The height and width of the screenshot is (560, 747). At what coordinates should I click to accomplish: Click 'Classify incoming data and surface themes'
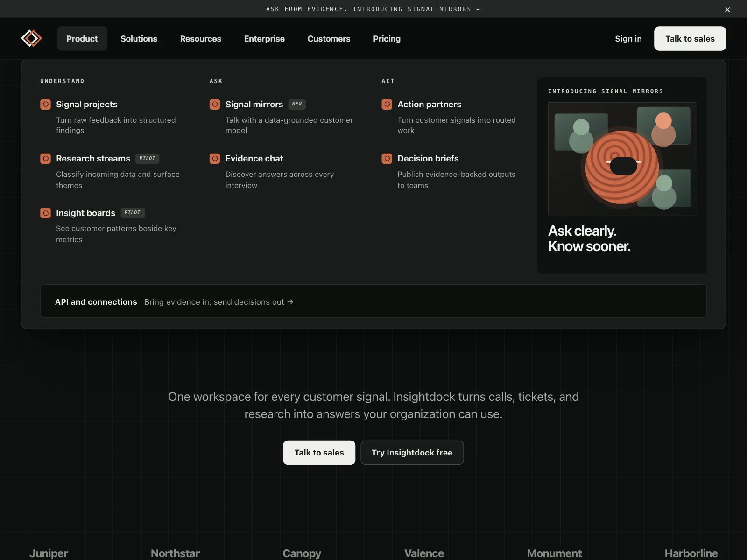pos(118,180)
